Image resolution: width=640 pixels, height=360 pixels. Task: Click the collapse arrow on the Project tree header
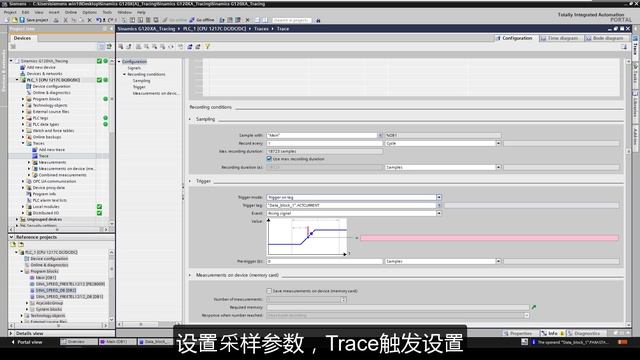[111, 29]
